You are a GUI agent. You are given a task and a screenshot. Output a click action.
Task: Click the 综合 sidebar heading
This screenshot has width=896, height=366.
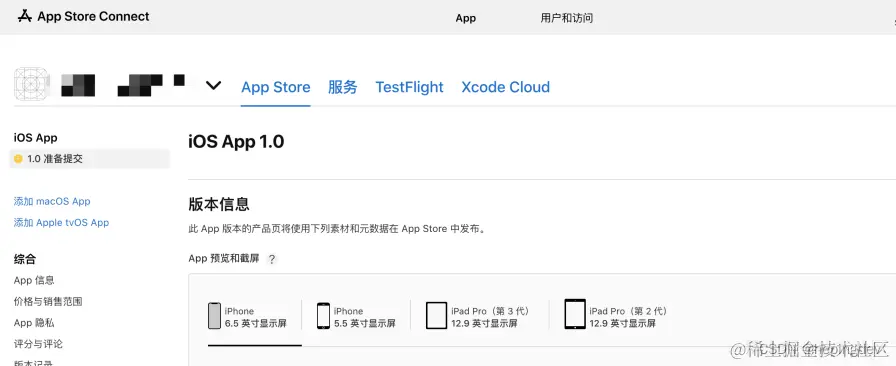click(25, 259)
